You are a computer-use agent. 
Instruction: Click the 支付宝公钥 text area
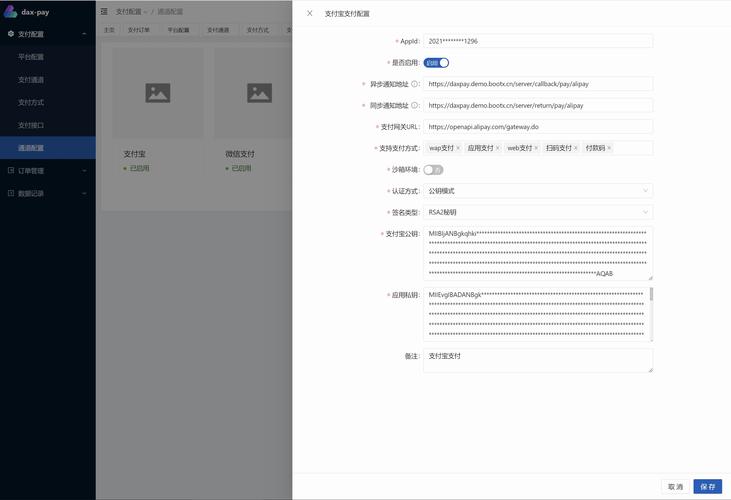coord(538,253)
